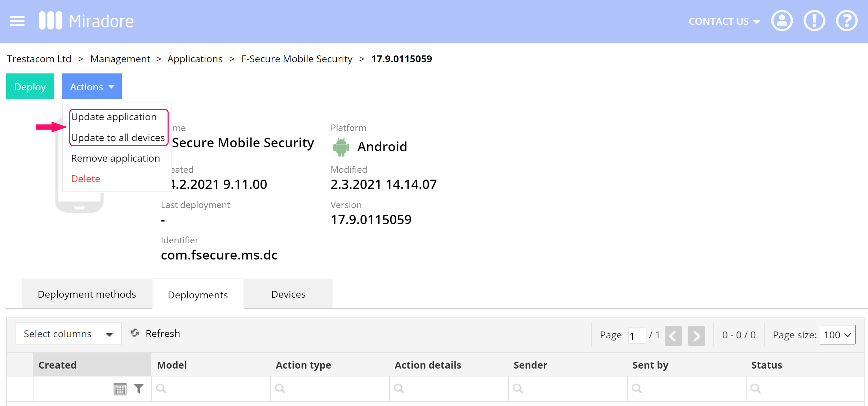Open the Page size dropdown
868x406 pixels.
click(837, 335)
